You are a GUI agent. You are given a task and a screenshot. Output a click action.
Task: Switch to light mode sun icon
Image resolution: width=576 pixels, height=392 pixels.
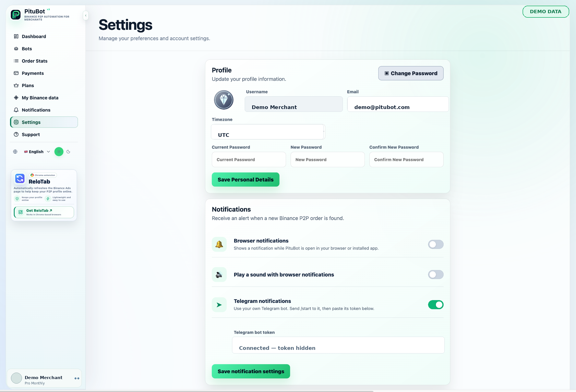click(x=59, y=152)
